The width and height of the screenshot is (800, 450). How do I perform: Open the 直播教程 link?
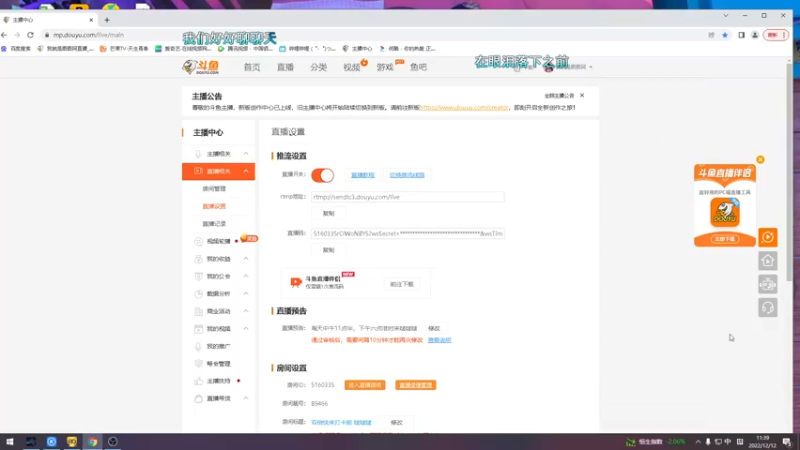(x=363, y=175)
